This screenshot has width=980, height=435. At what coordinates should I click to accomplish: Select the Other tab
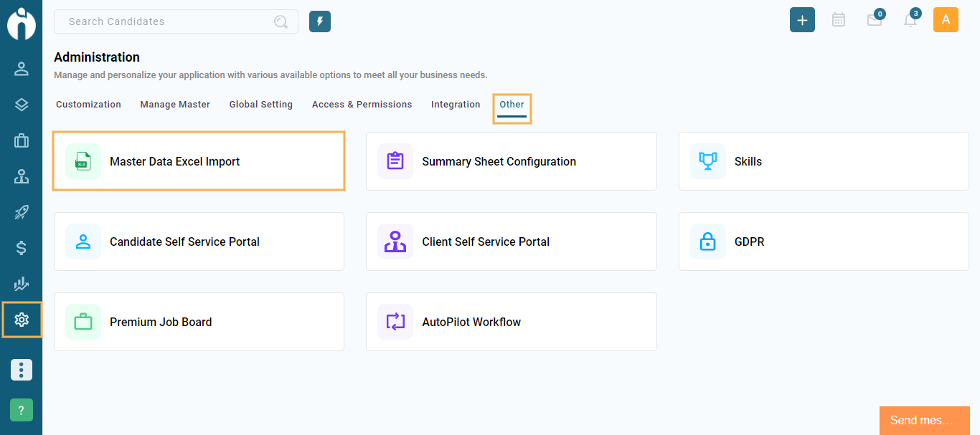pyautogui.click(x=512, y=105)
